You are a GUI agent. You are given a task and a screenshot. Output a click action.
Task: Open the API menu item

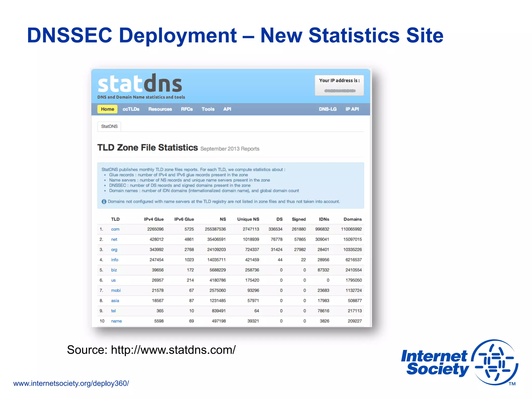click(x=227, y=109)
